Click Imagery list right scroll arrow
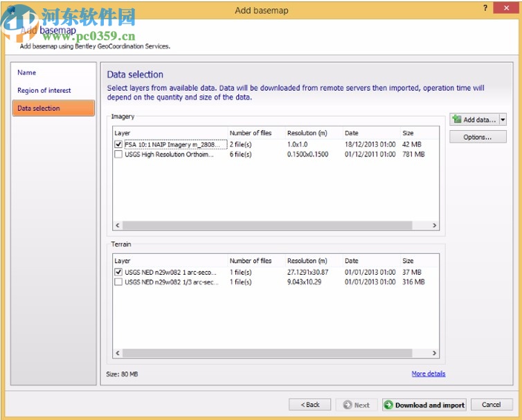Image resolution: width=522 pixels, height=420 pixels. [x=435, y=226]
